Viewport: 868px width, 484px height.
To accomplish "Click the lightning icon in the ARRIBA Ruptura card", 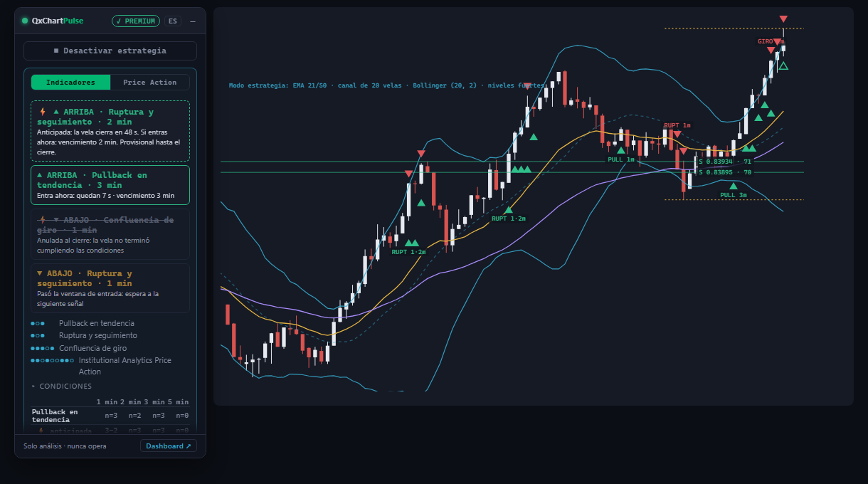I will pos(43,112).
